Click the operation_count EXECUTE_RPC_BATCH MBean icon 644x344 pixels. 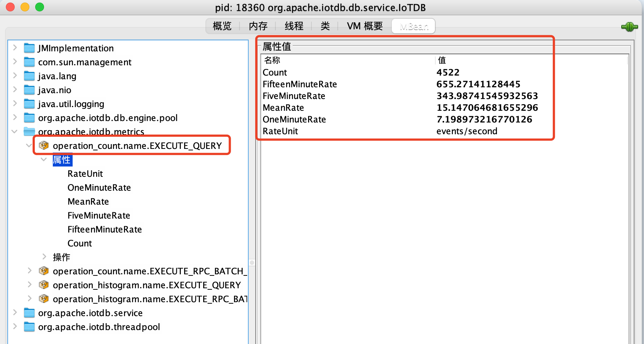click(x=44, y=271)
